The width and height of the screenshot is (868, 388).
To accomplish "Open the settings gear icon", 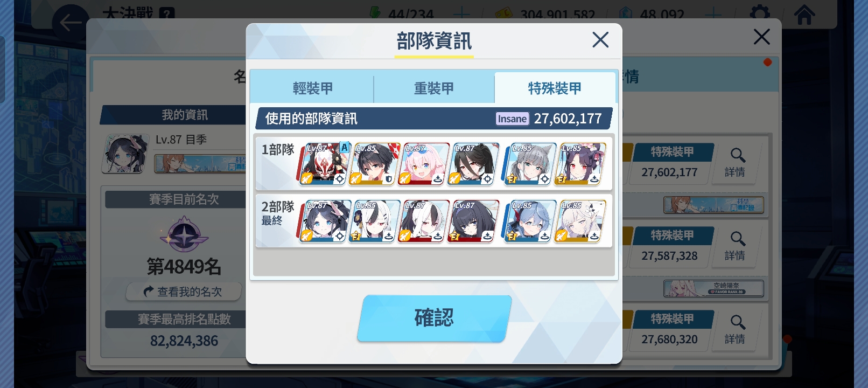I will pyautogui.click(x=760, y=13).
